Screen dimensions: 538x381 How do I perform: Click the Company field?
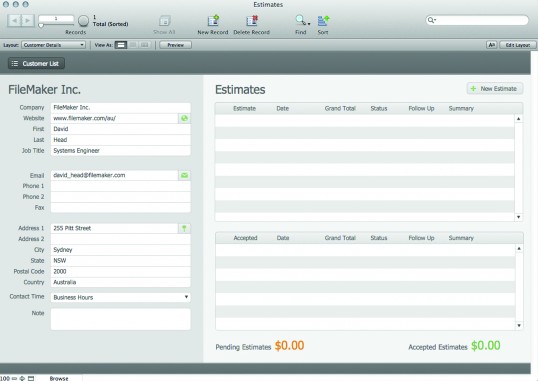(120, 107)
